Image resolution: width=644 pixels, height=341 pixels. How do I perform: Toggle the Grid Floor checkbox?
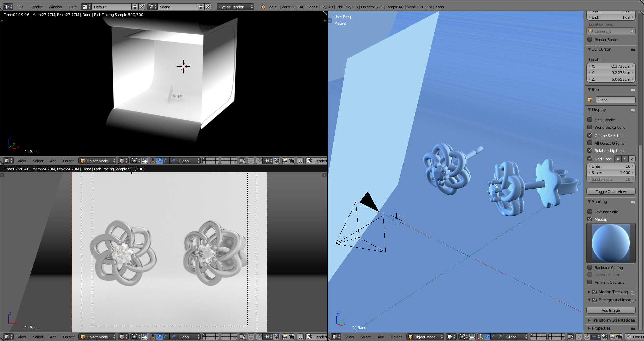pos(590,159)
